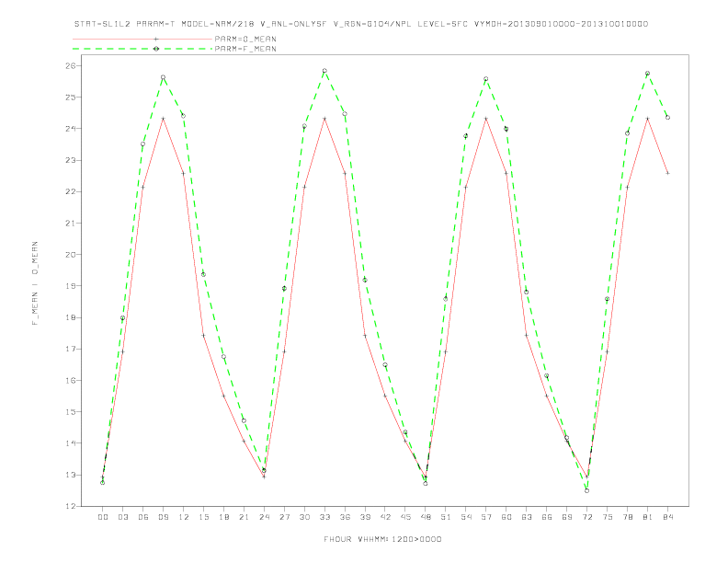The height and width of the screenshot is (563, 728).
Task: Click x-axis tick label 84
Action: [x=668, y=517]
